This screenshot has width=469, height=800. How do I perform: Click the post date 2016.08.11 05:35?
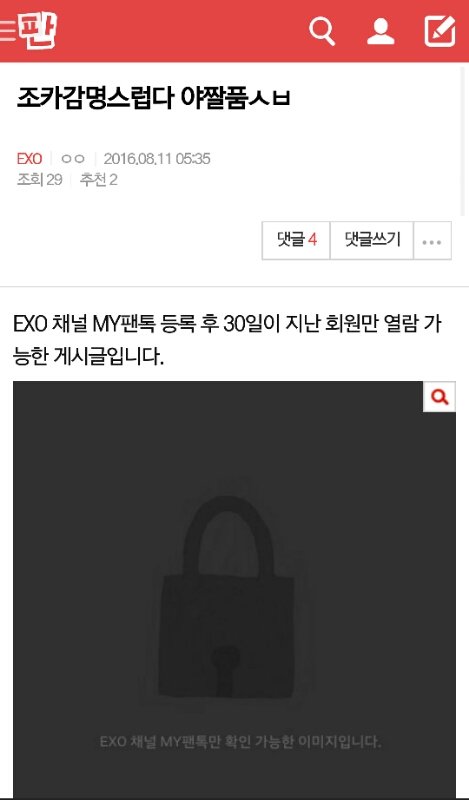pyautogui.click(x=157, y=159)
